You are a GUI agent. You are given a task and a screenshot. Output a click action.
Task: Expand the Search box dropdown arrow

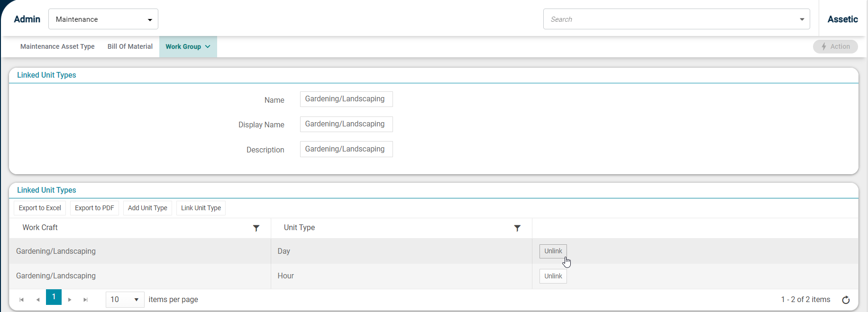(x=802, y=19)
